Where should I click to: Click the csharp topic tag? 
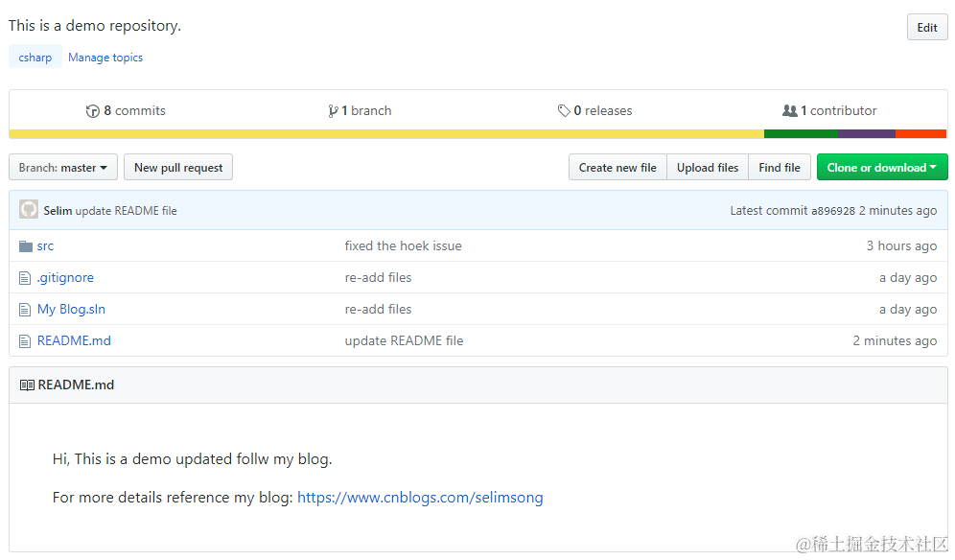(x=35, y=58)
